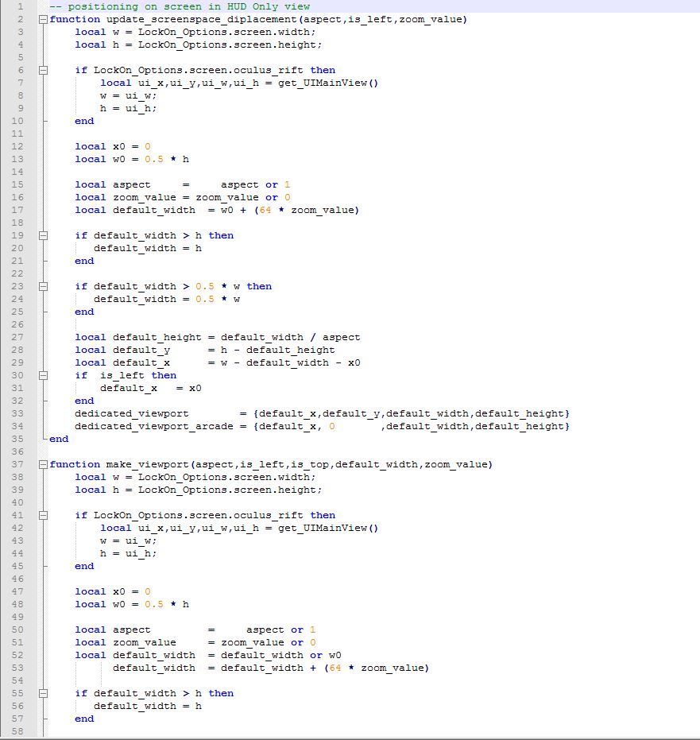The image size is (700, 740).
Task: Collapse the make_viewport function fold
Action: [44, 464]
